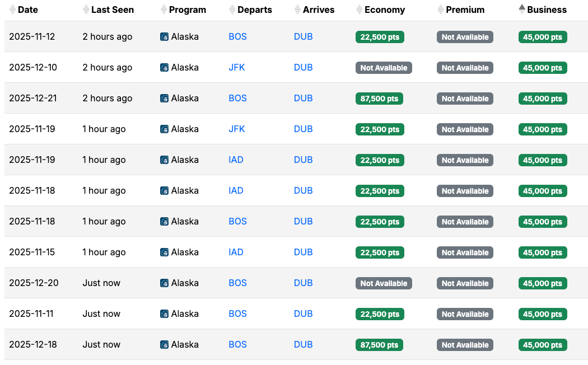Click sort arrows icon beside Premium header
Screen dimensions: 588x365
(x=441, y=10)
